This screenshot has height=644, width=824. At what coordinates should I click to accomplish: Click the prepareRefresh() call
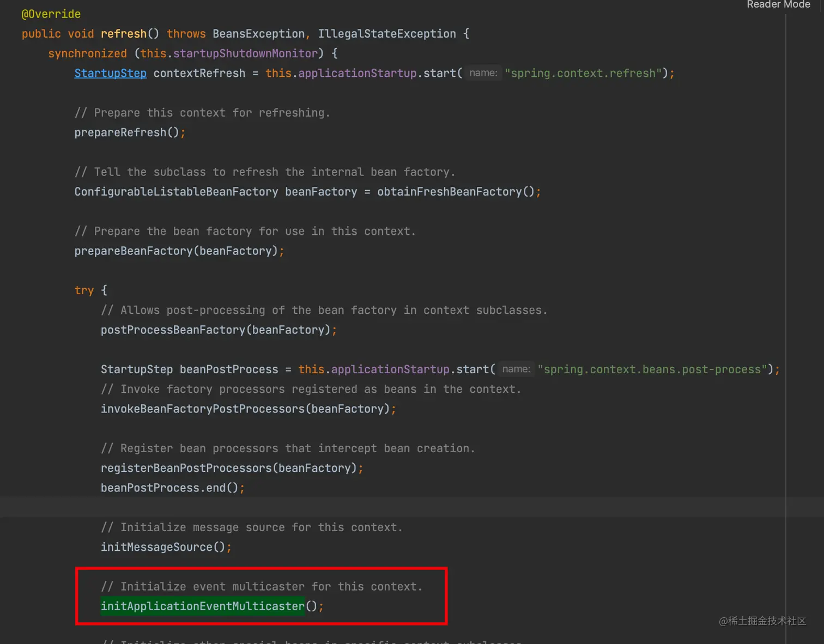click(127, 132)
